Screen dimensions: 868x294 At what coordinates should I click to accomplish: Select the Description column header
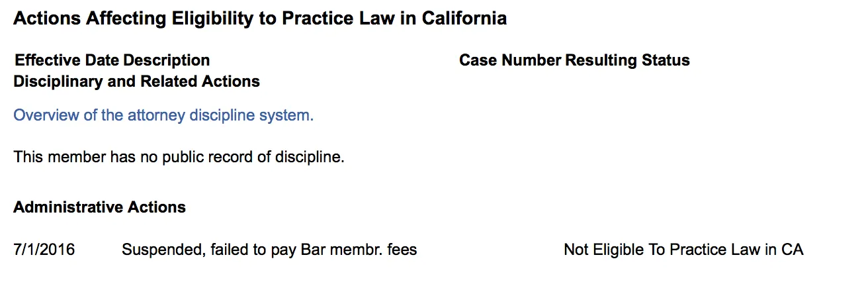tap(167, 60)
